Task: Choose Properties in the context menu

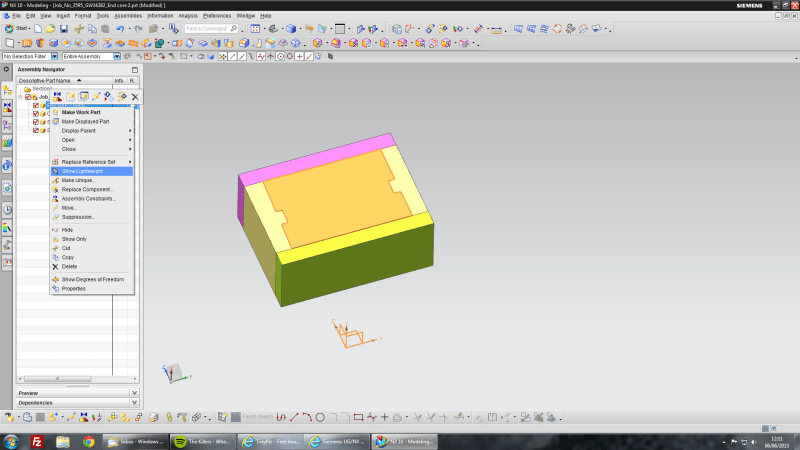Action: (x=92, y=288)
